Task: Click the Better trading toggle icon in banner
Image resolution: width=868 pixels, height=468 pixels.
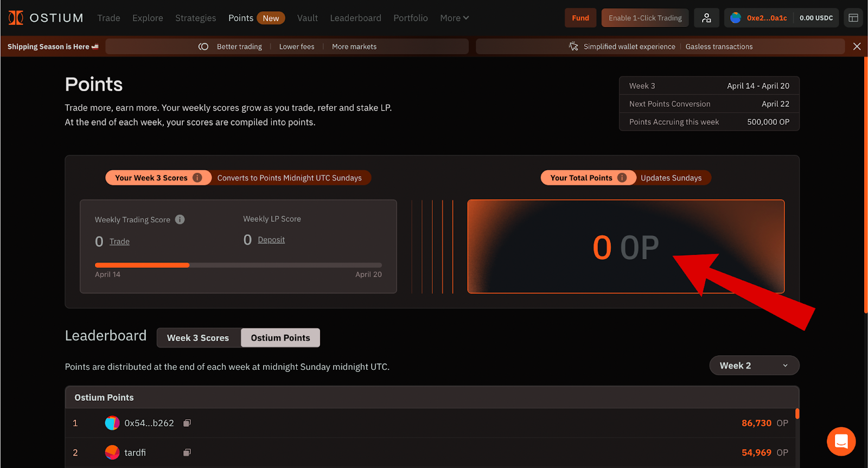Action: (203, 47)
